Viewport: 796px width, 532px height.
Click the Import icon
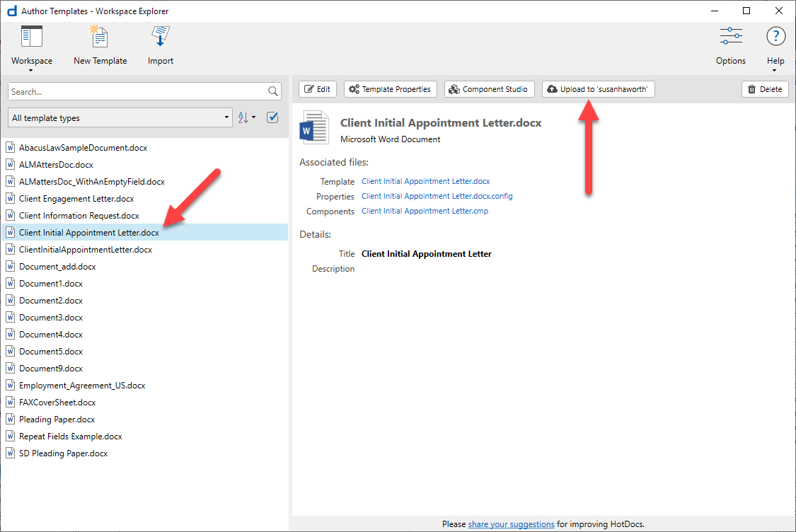click(x=161, y=37)
